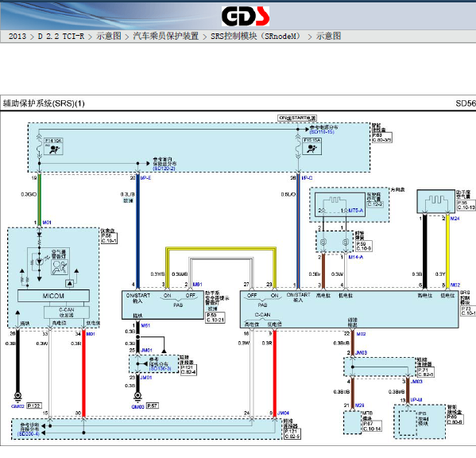Select the F14 10A airbag fuse icon
This screenshot has height=458, width=476.
(53, 146)
